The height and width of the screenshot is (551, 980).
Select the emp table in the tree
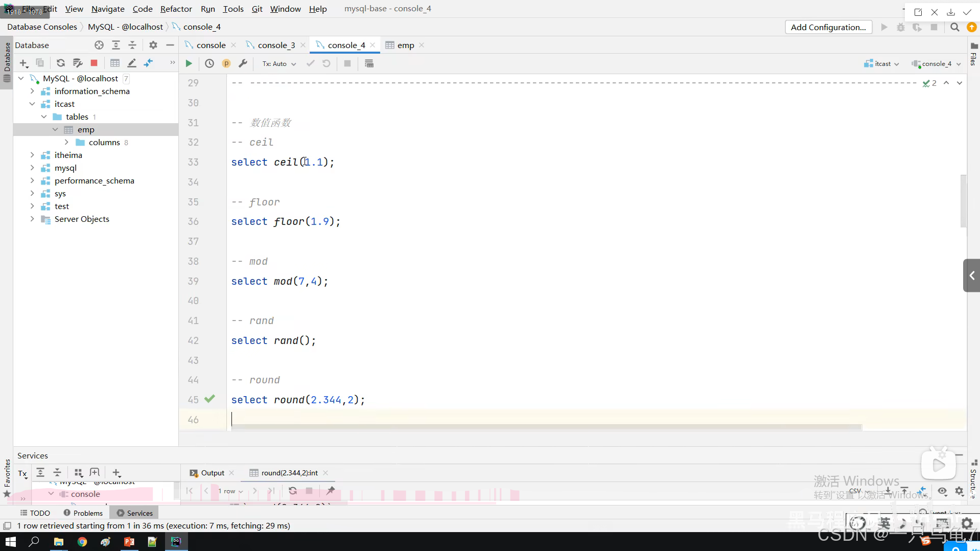86,129
